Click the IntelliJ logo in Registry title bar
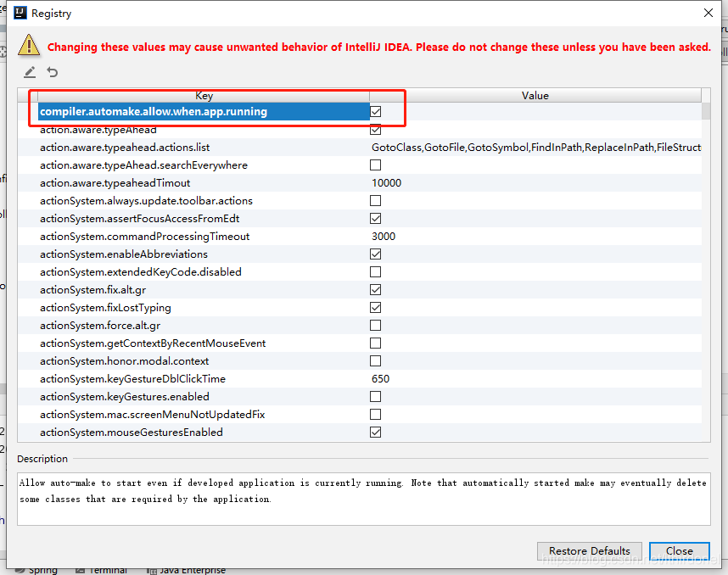This screenshot has width=728, height=575. 20,13
